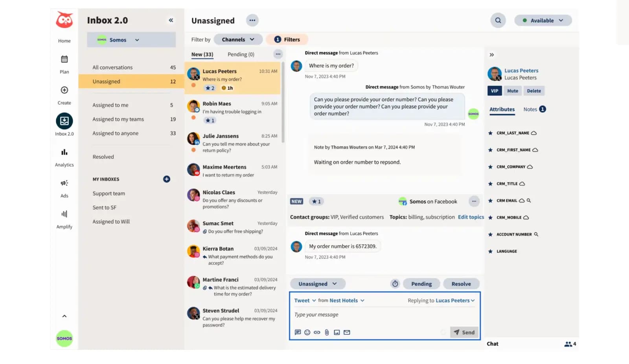
Task: Open the Unassigned assignee dropdown above the composer
Action: click(x=317, y=284)
